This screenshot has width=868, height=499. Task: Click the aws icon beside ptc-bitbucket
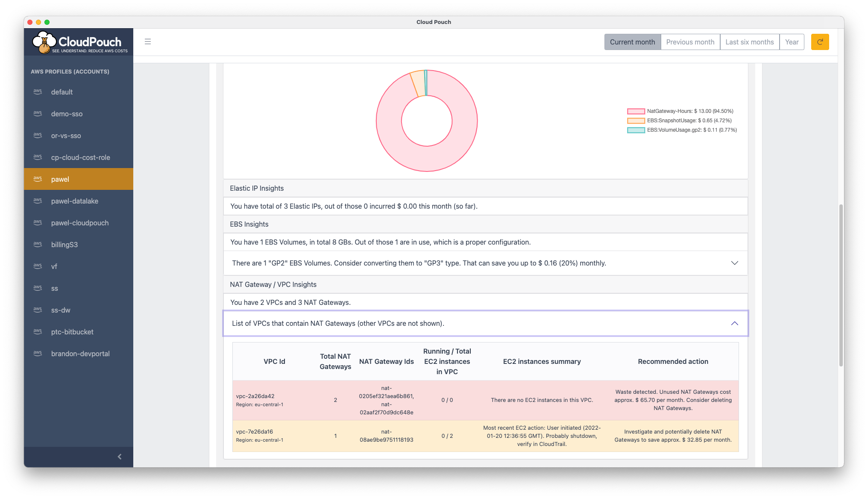coord(38,331)
